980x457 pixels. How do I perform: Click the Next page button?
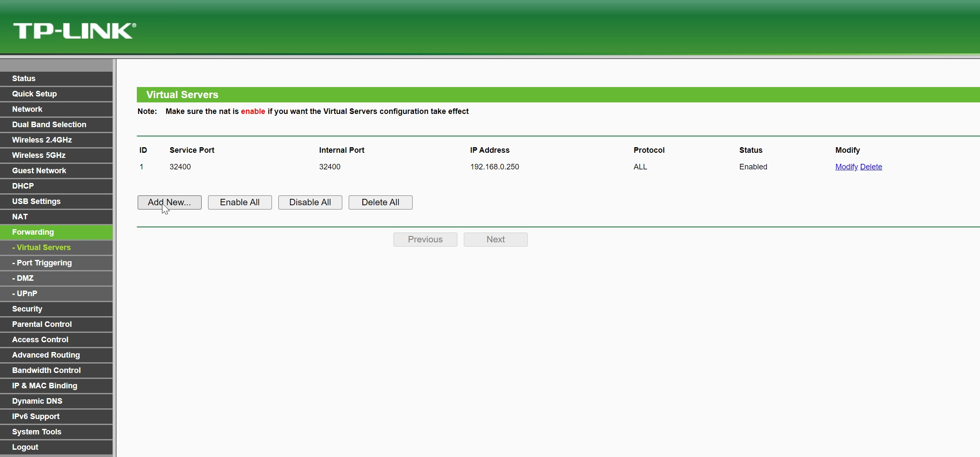tap(495, 239)
